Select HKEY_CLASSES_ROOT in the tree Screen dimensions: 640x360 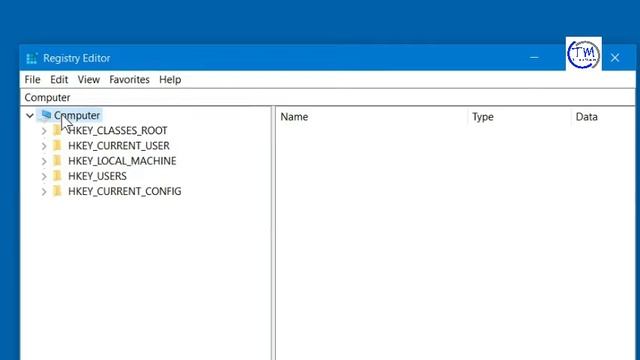coord(118,131)
